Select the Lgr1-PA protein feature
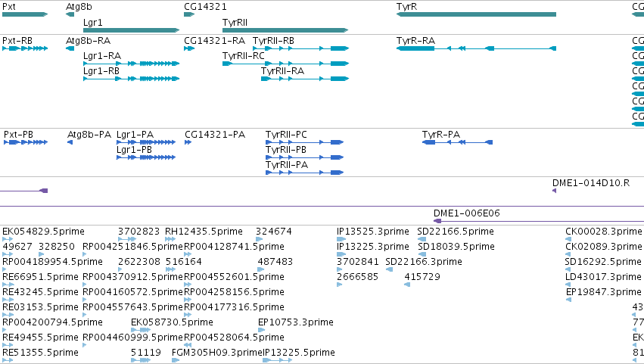The height and width of the screenshot is (364, 644). [146, 142]
